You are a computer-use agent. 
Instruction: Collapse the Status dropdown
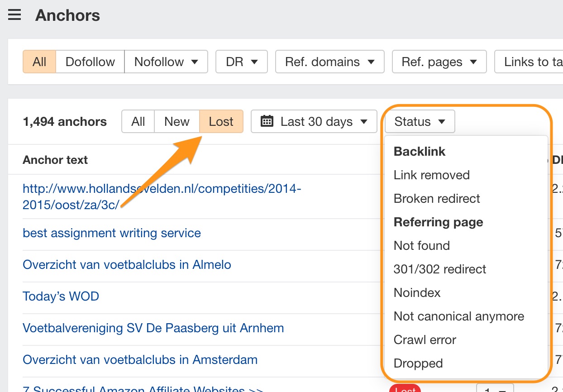click(x=420, y=122)
